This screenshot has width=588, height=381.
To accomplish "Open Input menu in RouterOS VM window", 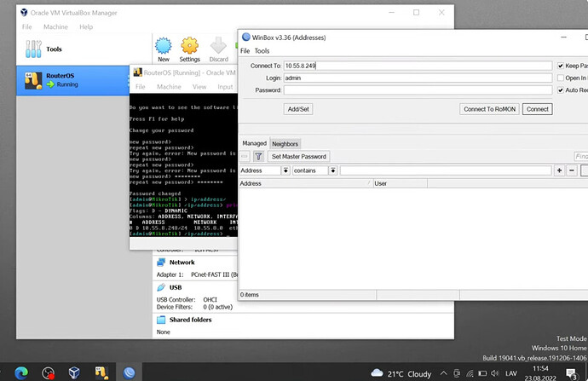I will [x=225, y=87].
